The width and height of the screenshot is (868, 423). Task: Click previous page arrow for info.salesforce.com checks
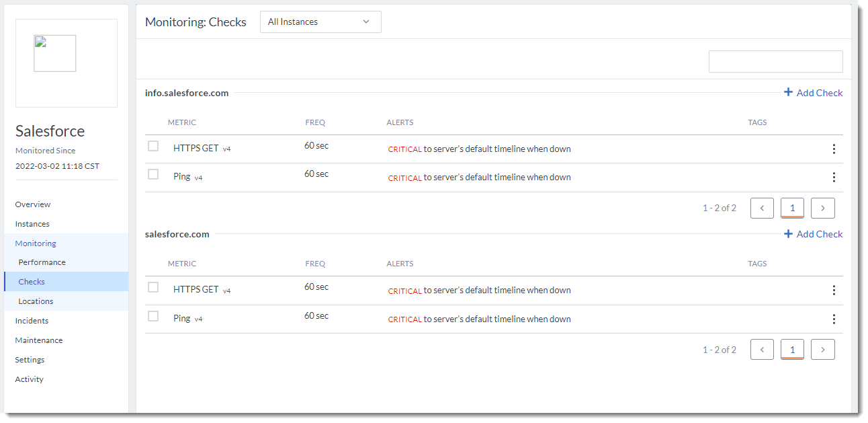(762, 208)
